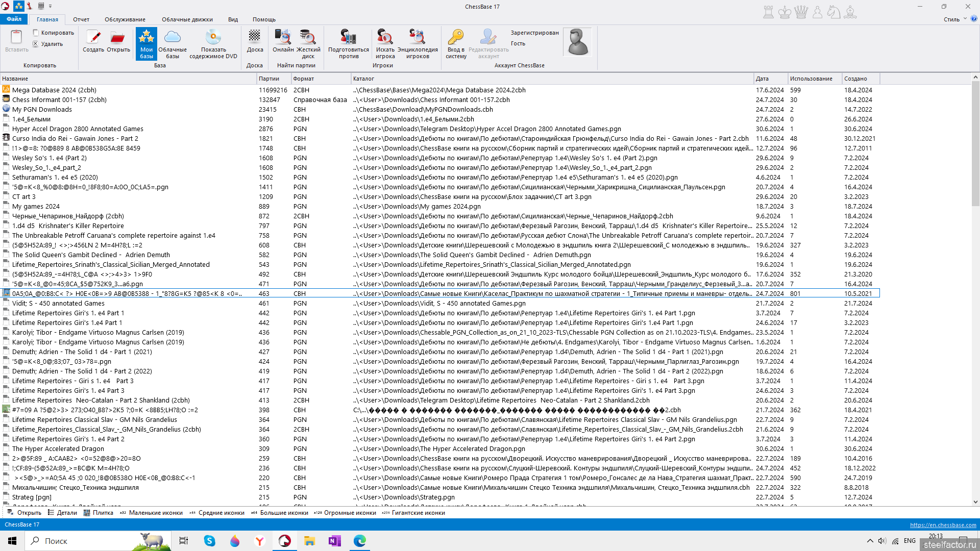Click Жесткий диск search icon
This screenshot has width=980, height=551.
point(308,43)
